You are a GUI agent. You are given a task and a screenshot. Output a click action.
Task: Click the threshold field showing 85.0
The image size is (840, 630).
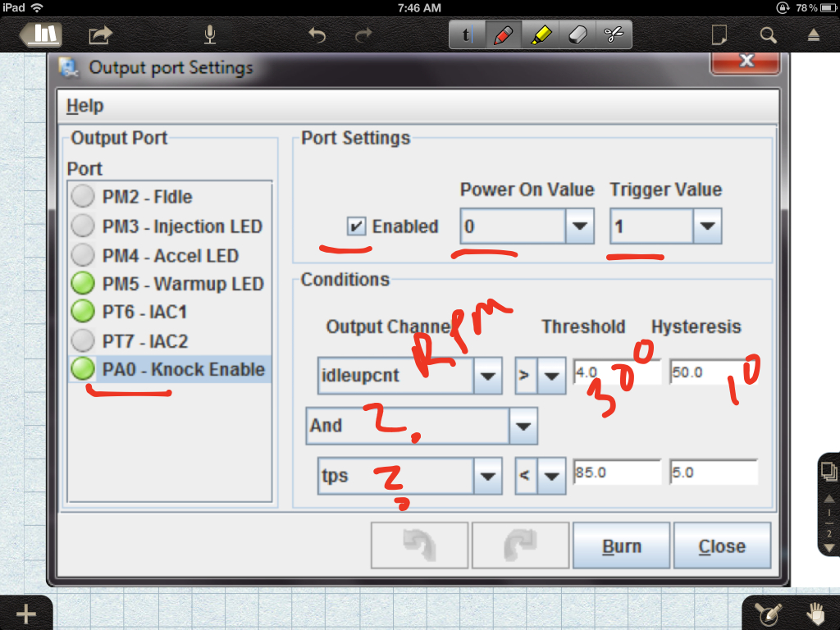(617, 472)
